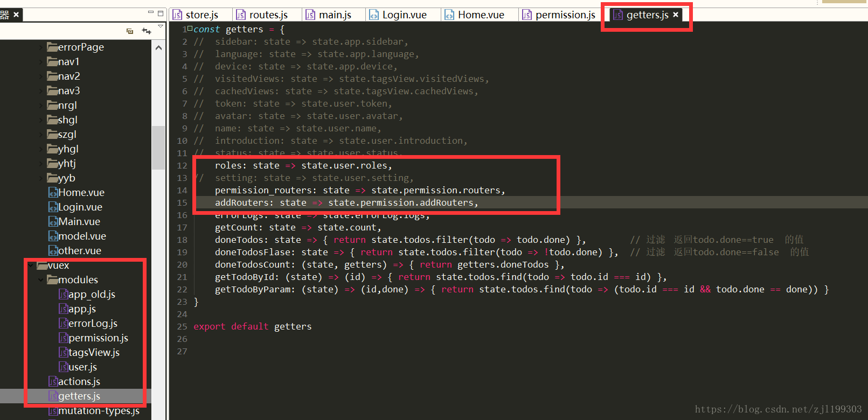This screenshot has height=420, width=868.
Task: Expand the yyb folder
Action: coord(41,178)
